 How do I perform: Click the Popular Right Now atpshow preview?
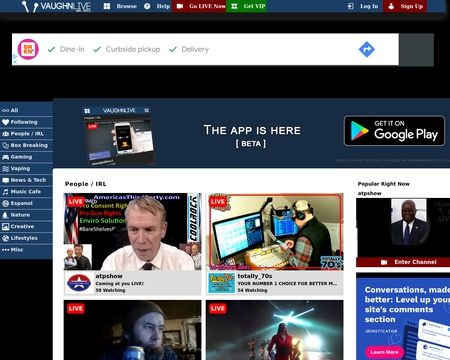(403, 228)
